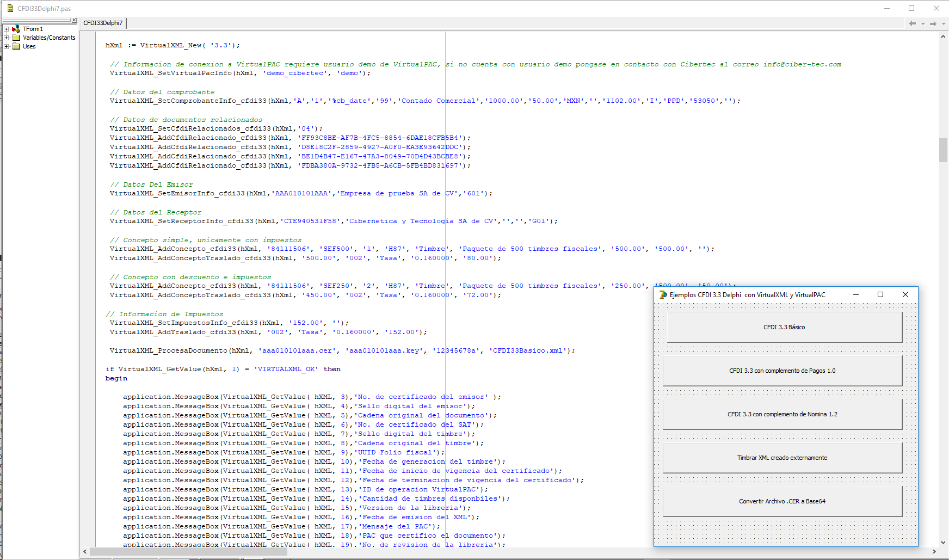The image size is (949, 560).
Task: Click CFDI 3.3 con complemento de Pagos 1.0
Action: (782, 371)
